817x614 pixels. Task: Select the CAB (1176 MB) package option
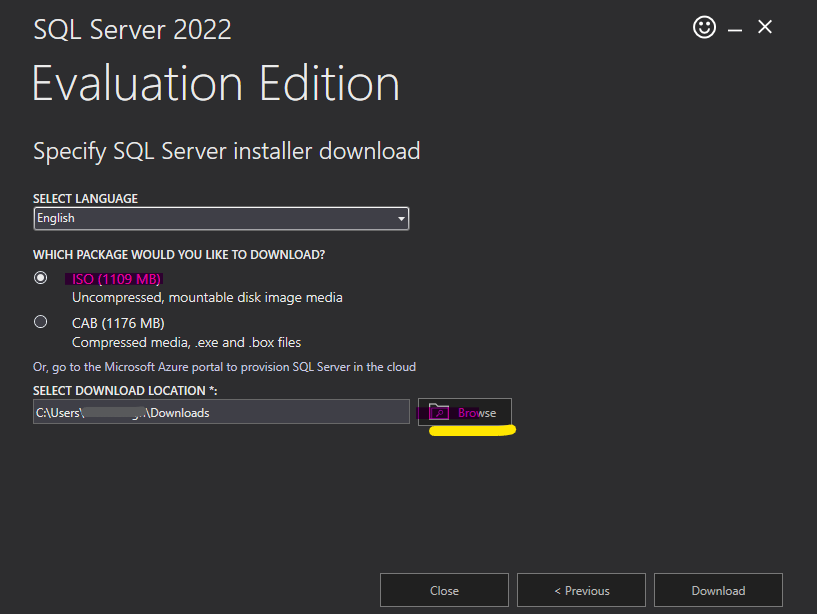coord(41,322)
